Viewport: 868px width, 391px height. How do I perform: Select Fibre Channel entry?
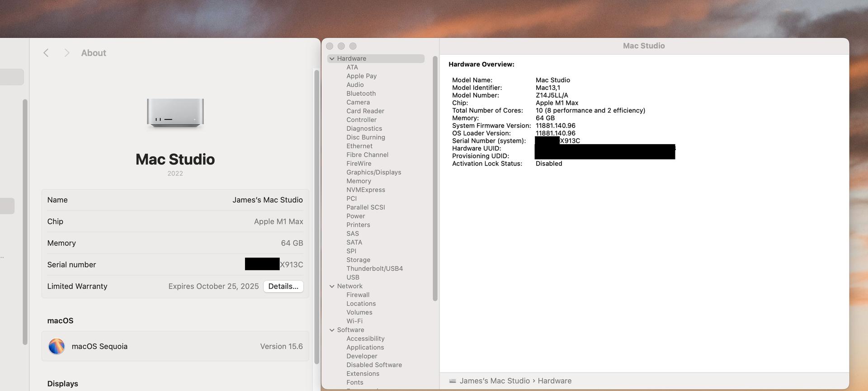click(368, 155)
